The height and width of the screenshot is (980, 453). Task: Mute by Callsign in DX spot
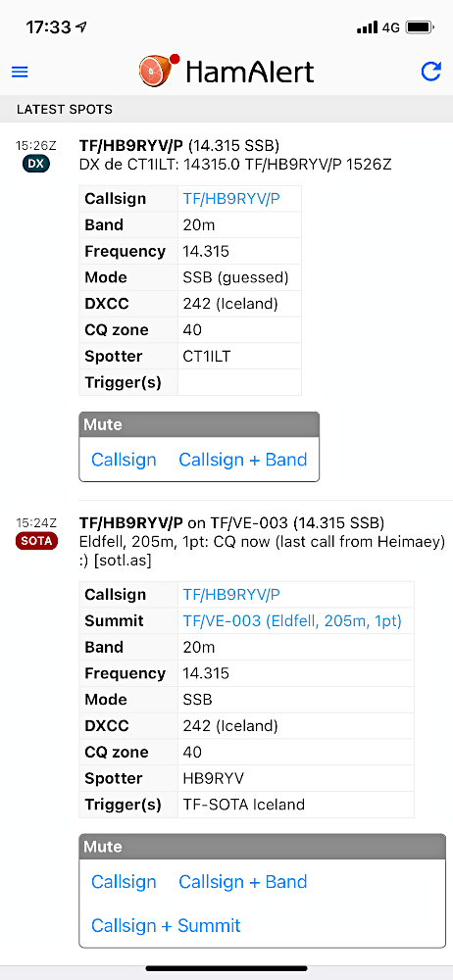(x=124, y=460)
